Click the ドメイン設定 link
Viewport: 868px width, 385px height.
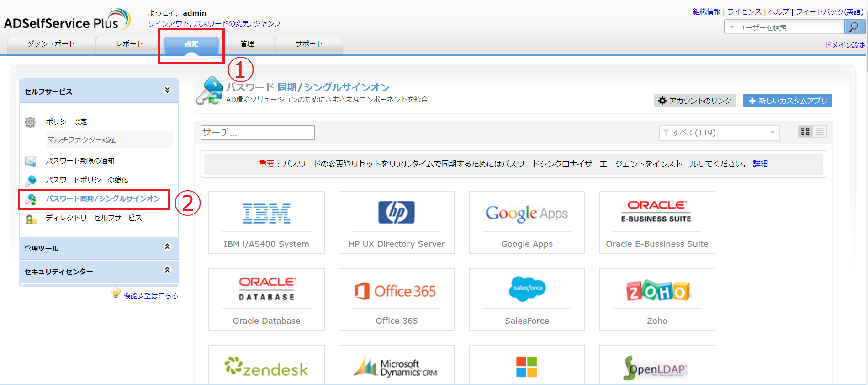tap(845, 45)
